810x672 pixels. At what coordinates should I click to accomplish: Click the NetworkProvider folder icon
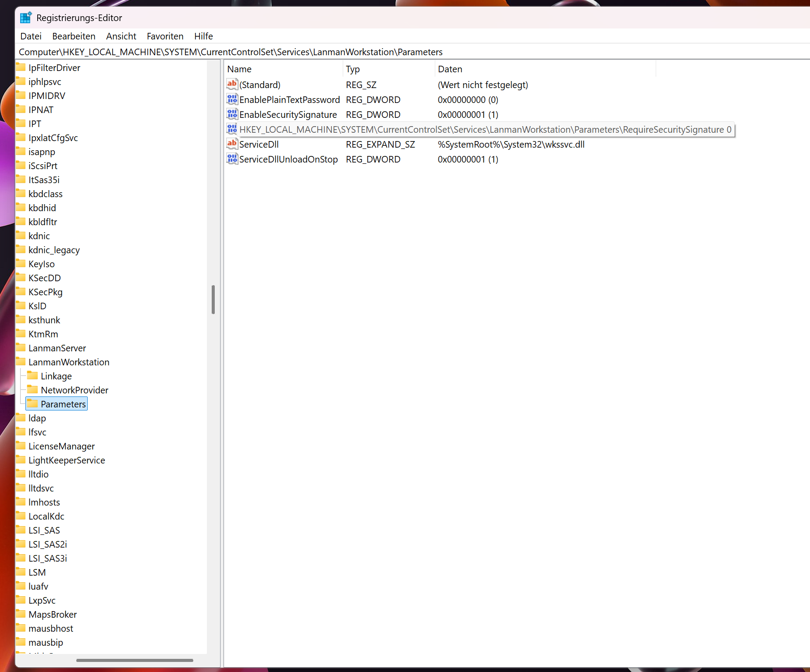32,389
